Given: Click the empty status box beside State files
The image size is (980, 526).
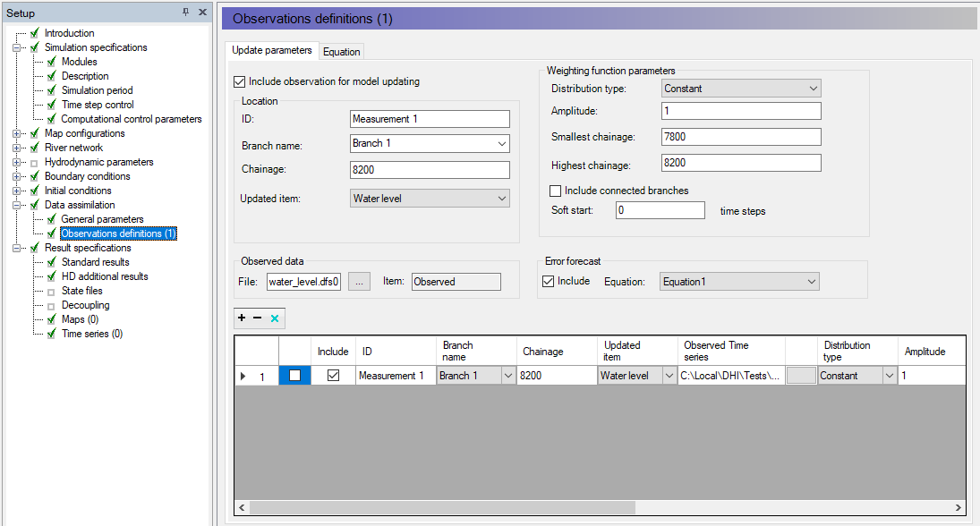Looking at the screenshot, I should [x=51, y=292].
